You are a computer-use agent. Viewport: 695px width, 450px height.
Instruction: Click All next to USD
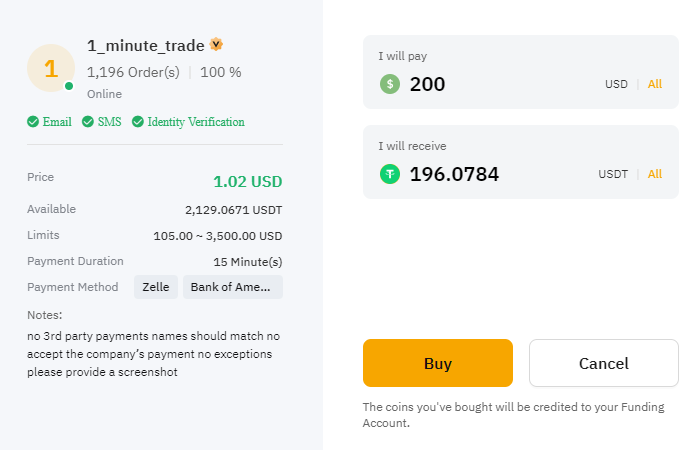click(x=655, y=84)
